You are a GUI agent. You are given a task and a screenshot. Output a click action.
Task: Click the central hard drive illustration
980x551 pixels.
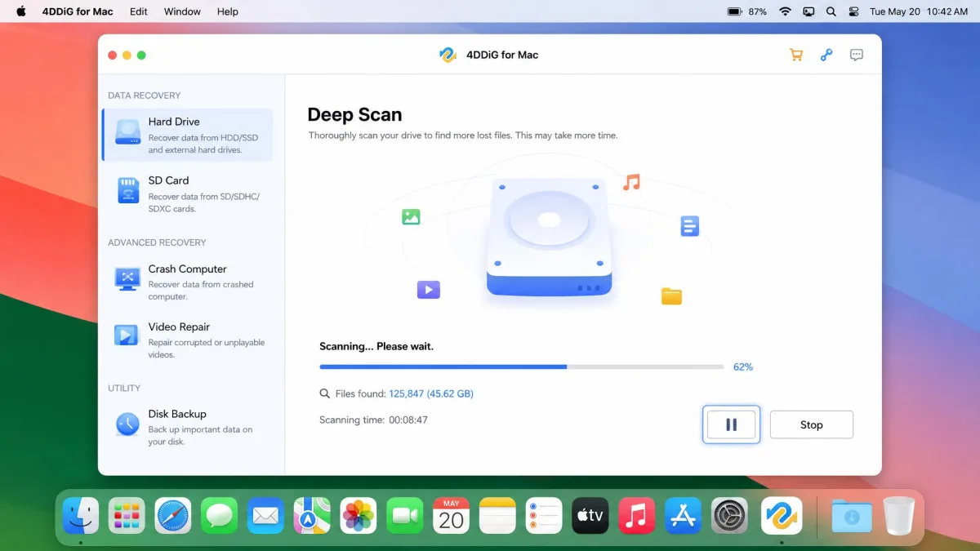point(550,238)
